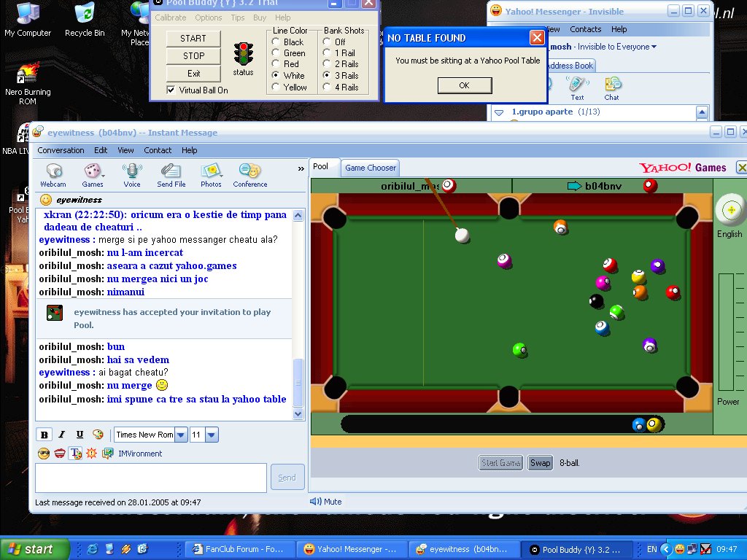Image resolution: width=747 pixels, height=560 pixels.
Task: Click the Power meter bar in the pool game
Action: point(726,332)
